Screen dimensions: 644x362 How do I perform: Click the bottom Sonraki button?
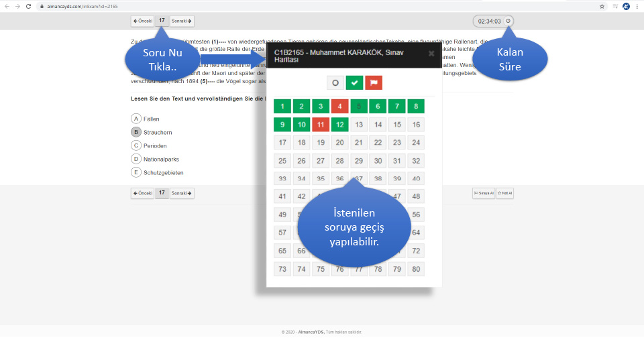(182, 193)
